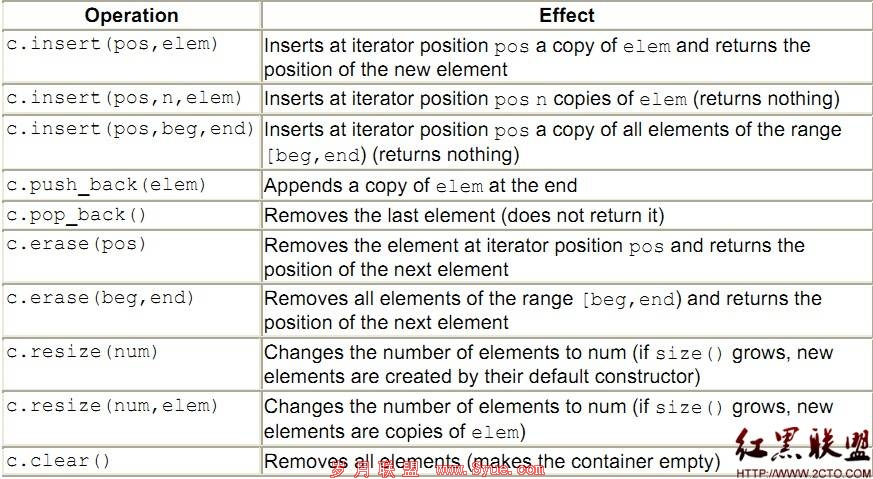Image resolution: width=873 pixels, height=479 pixels.
Task: Select the c.insert(pos,elem) cell
Action: click(131, 57)
